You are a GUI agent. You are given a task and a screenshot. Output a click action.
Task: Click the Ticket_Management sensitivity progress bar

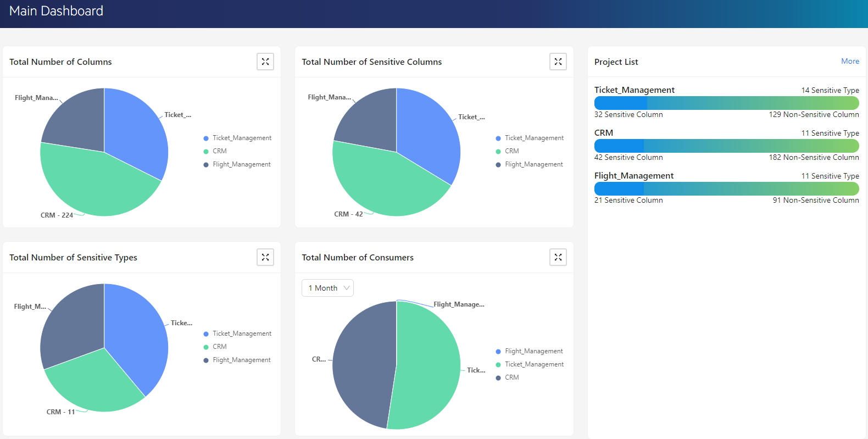726,103
